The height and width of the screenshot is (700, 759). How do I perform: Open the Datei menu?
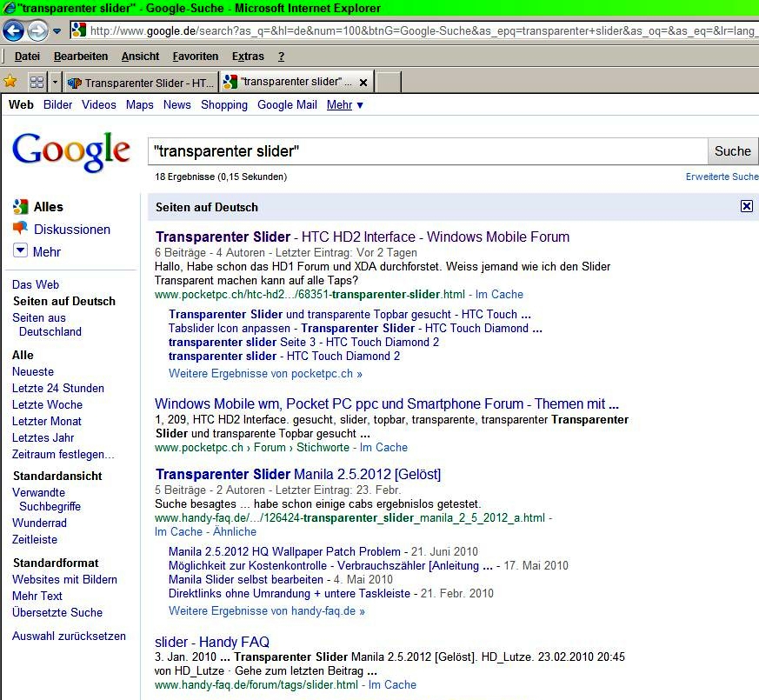coord(27,57)
